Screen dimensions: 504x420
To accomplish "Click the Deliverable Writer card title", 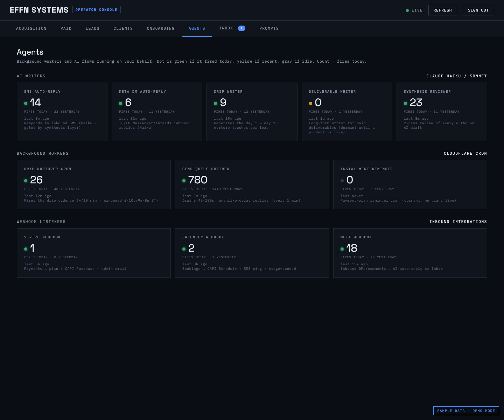I will click(x=332, y=92).
